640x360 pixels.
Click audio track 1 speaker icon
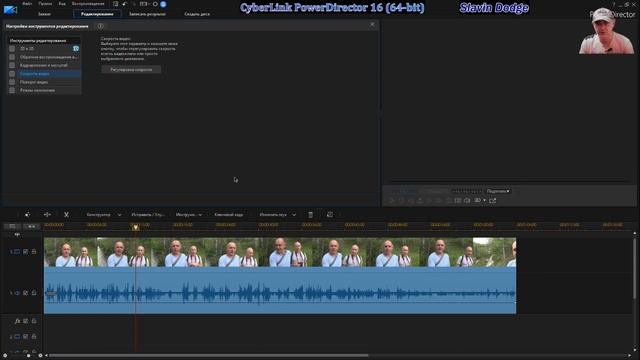(x=17, y=293)
